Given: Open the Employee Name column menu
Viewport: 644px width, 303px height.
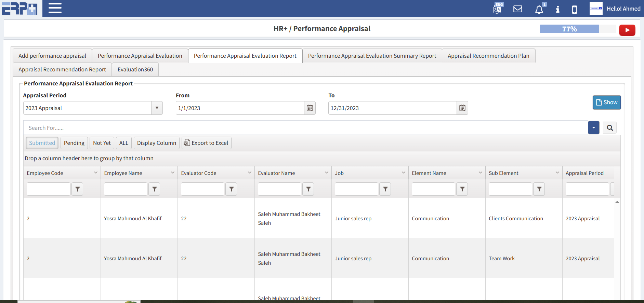Looking at the screenshot, I should coord(173,173).
